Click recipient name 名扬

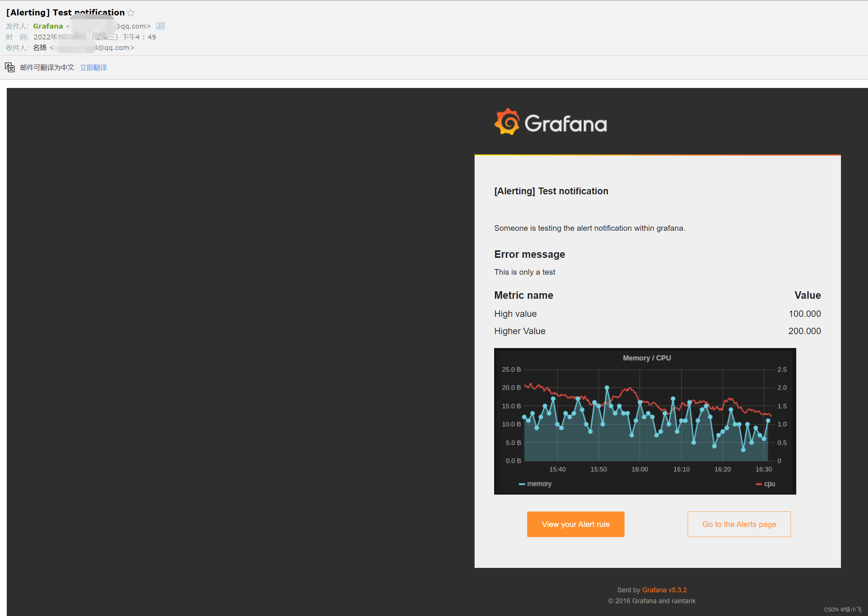(40, 47)
